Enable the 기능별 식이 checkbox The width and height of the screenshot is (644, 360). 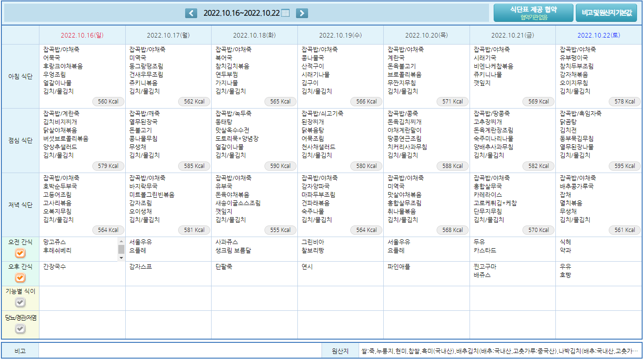coord(20,302)
